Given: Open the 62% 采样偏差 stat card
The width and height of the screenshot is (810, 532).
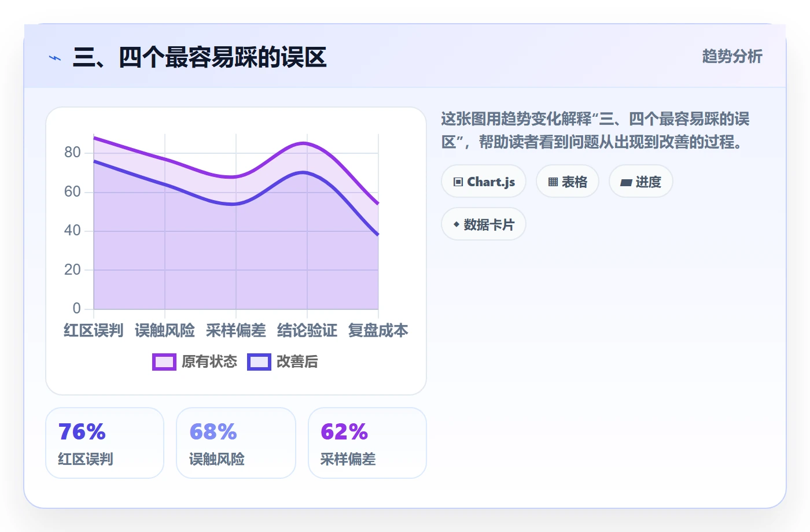Looking at the screenshot, I should tap(367, 443).
